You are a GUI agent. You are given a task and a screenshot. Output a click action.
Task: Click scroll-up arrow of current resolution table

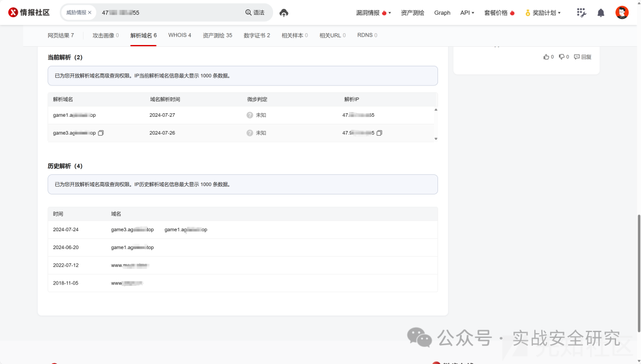pos(436,110)
